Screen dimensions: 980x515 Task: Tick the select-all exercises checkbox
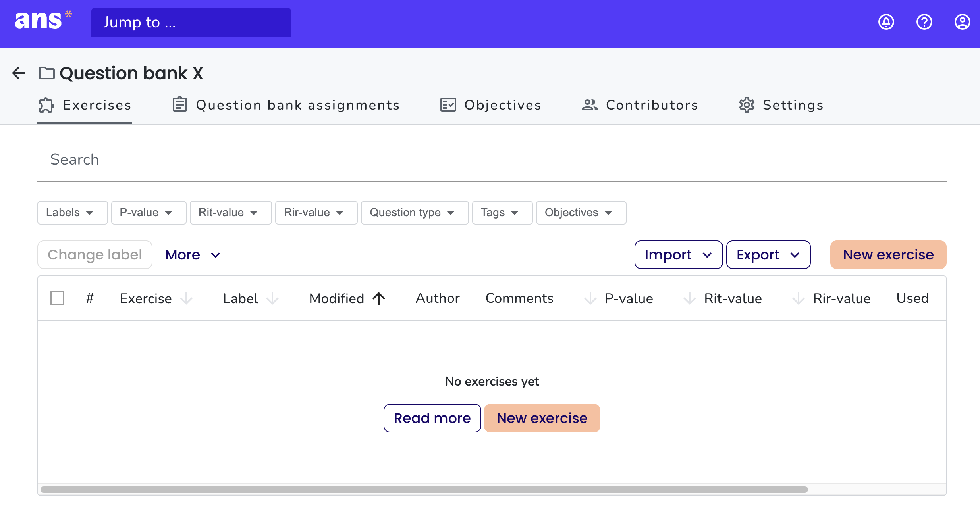[57, 298]
